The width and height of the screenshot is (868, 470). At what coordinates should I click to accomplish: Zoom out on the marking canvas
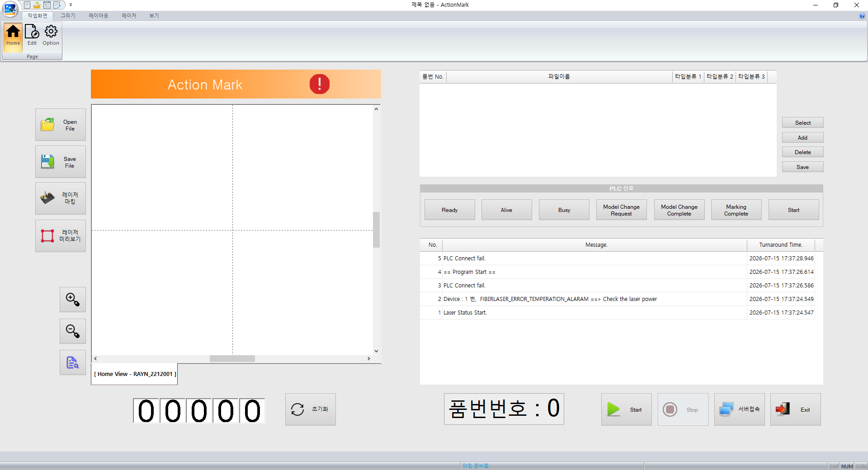(x=73, y=331)
